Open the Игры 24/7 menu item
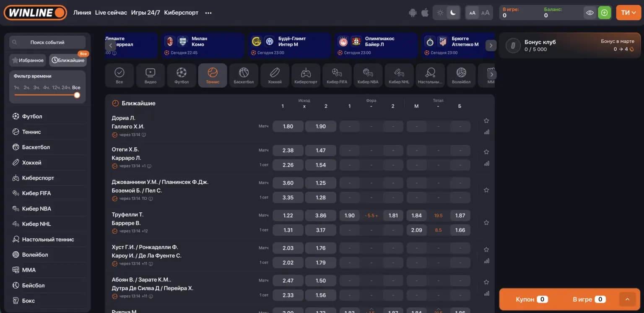644x313 pixels. point(145,13)
